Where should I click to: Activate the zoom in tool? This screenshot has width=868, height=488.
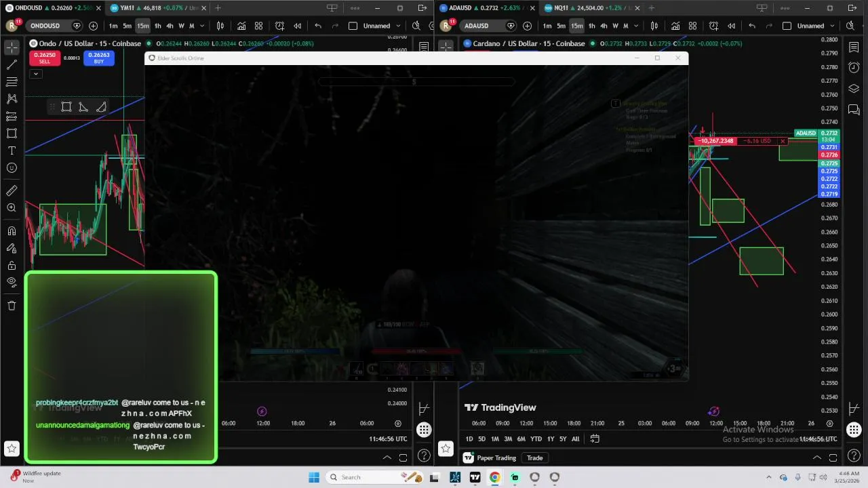tap(12, 208)
